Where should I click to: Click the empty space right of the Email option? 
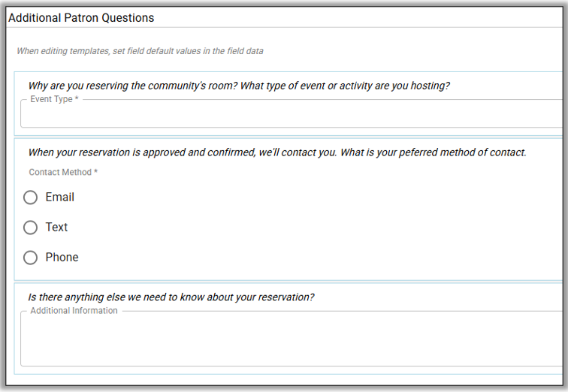tap(301, 198)
